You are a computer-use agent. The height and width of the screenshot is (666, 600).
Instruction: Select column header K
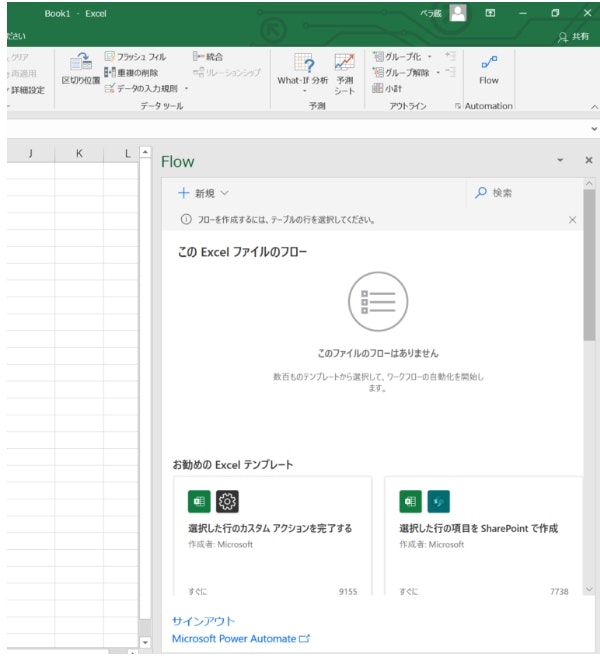click(x=79, y=154)
